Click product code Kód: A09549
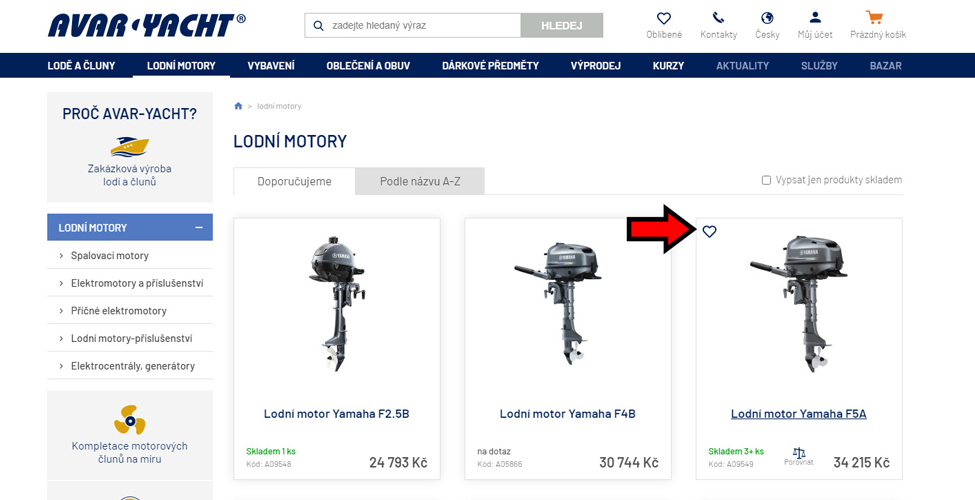Image resolution: width=975 pixels, height=500 pixels. pyautogui.click(x=731, y=465)
